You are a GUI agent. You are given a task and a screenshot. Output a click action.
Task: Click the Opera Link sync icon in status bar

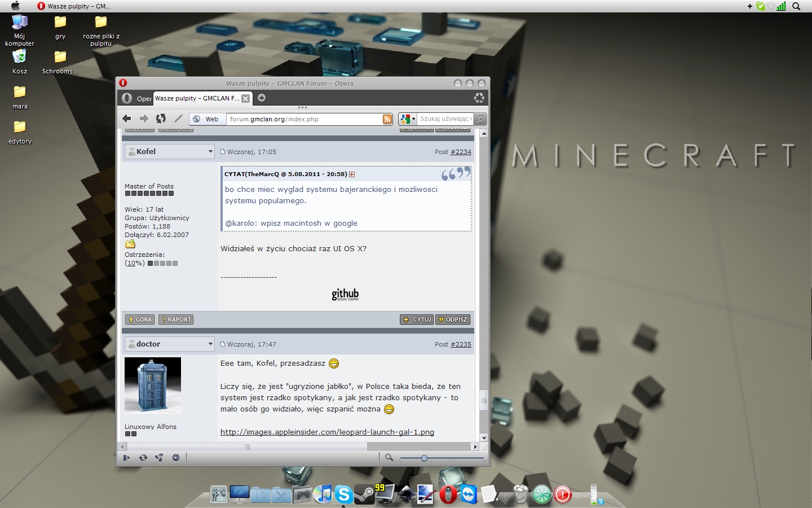point(143,458)
